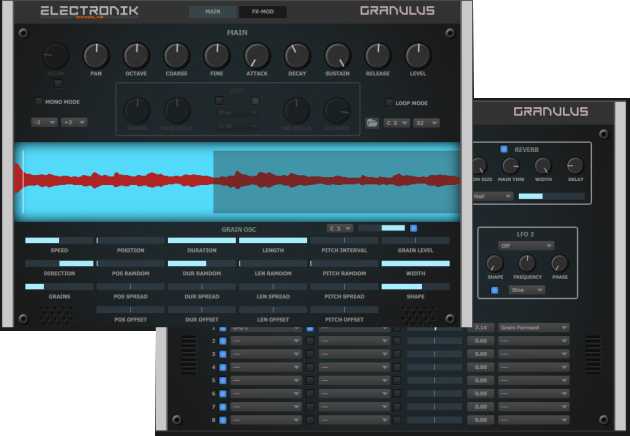Image resolution: width=630 pixels, height=436 pixels.
Task: Open row 2 modulation source dropdown
Action: pyautogui.click(x=266, y=341)
